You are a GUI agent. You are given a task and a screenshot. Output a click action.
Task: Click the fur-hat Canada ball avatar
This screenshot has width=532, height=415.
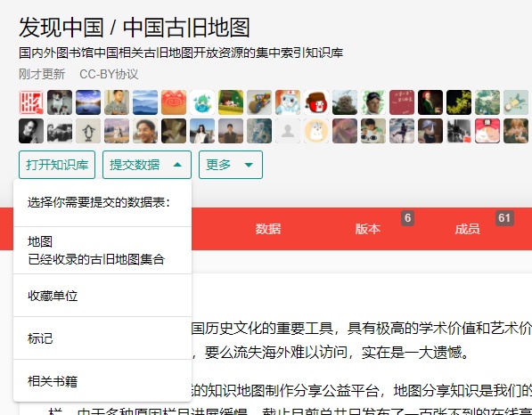315,102
